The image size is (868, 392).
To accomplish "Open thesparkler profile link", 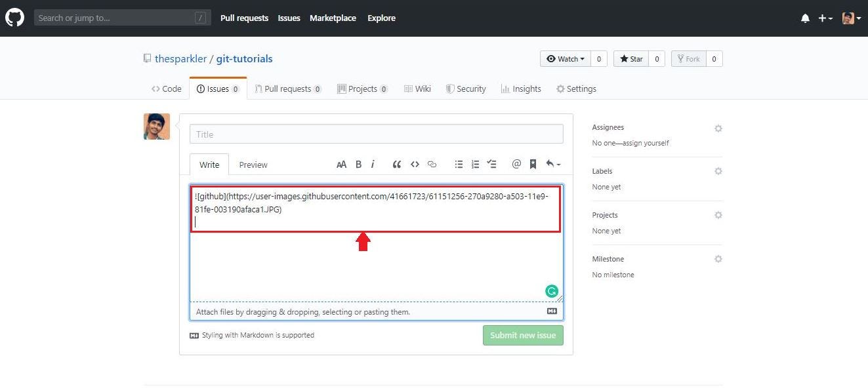I will [x=180, y=58].
